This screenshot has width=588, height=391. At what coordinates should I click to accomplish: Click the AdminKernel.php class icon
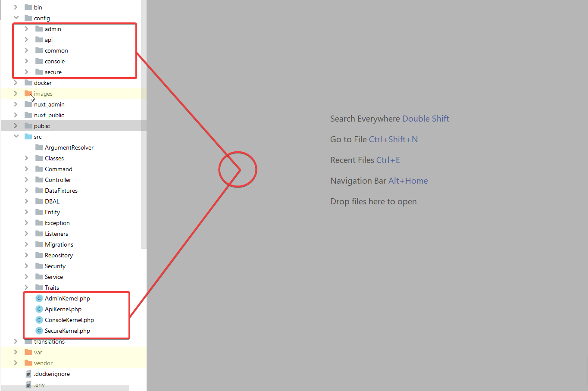click(x=39, y=298)
